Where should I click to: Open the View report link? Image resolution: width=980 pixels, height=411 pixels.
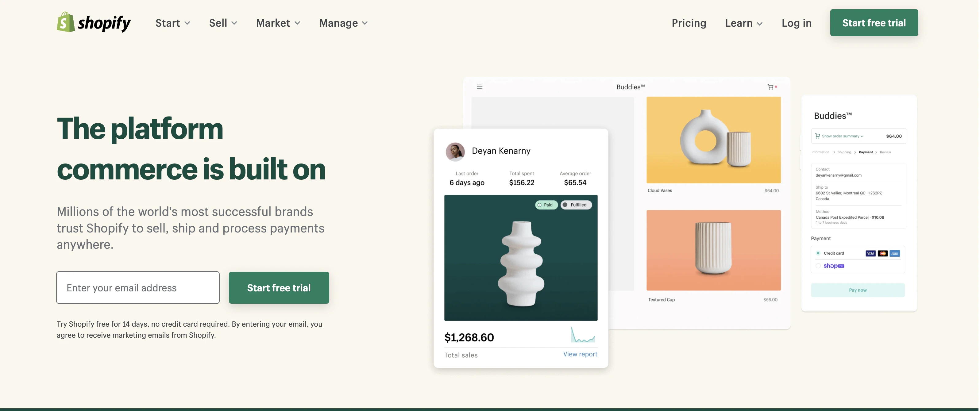coord(580,354)
